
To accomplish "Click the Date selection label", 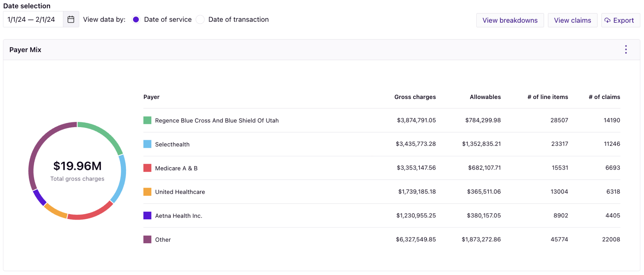I will coord(27,6).
